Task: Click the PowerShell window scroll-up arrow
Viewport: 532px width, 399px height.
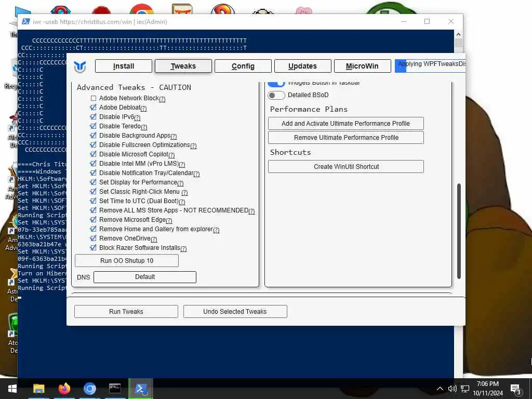Action: coord(458,34)
